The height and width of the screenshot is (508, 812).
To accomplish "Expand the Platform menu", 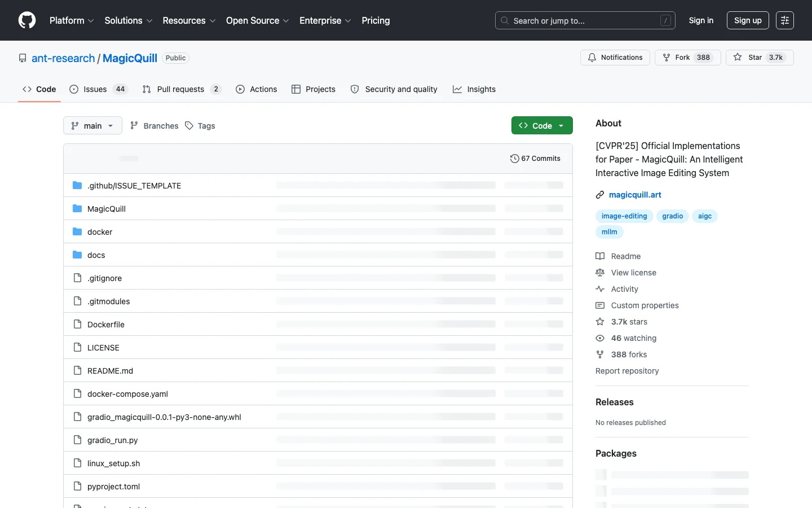I will tap(72, 20).
